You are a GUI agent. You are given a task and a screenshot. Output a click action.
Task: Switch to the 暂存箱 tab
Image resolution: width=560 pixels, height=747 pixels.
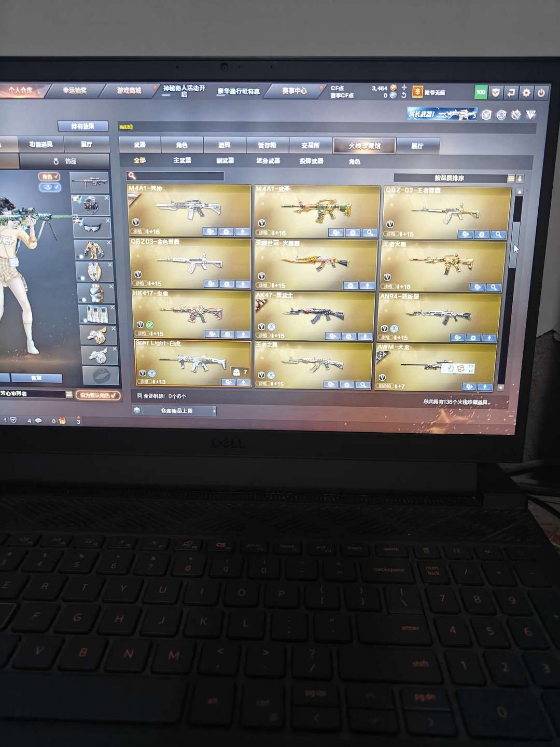267,145
